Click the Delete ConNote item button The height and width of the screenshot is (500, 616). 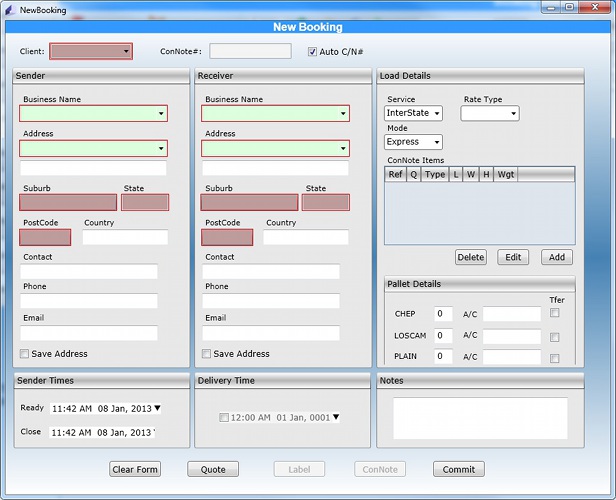tap(471, 257)
